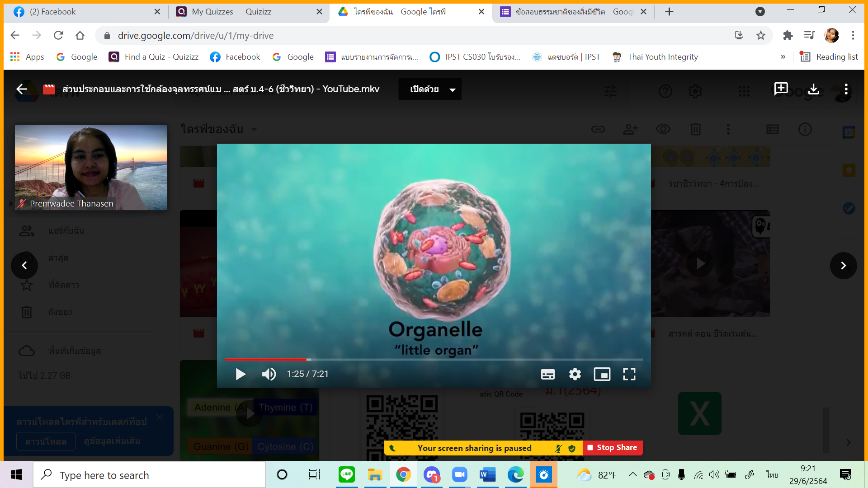This screenshot has width=868, height=488.
Task: Open the Zoom app in taskbar
Action: 460,475
